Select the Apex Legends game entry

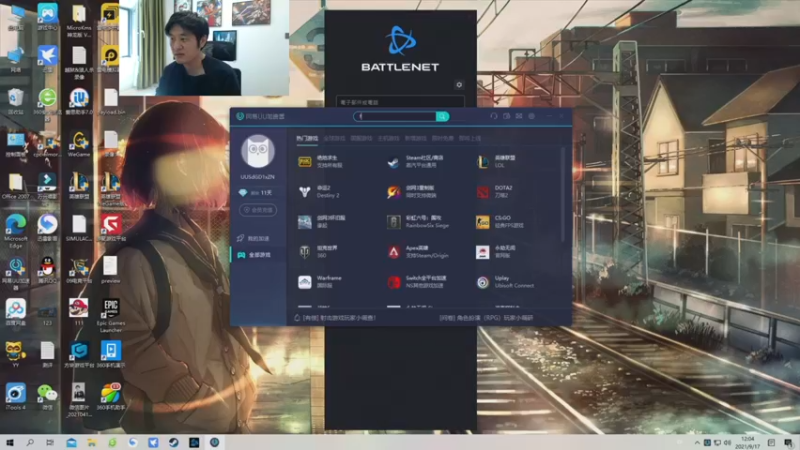[417, 252]
